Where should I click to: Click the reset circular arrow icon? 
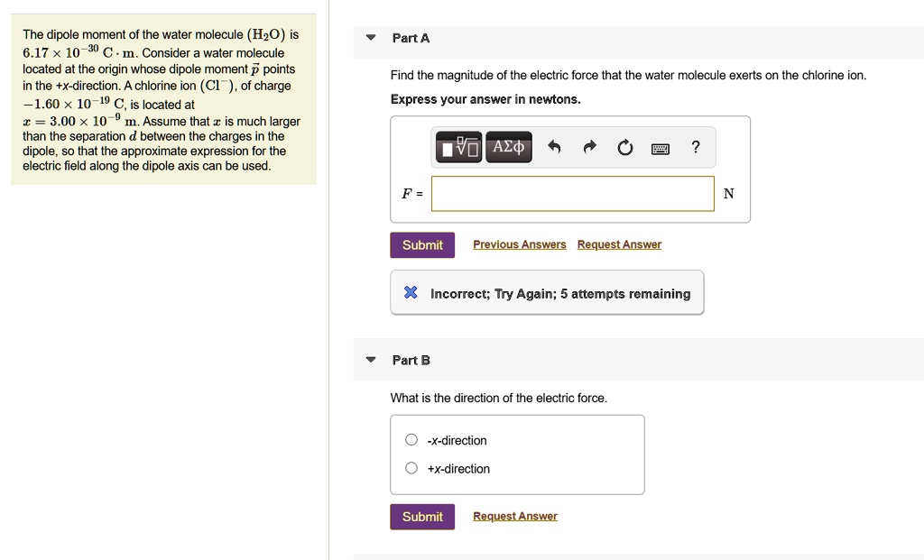coord(625,147)
